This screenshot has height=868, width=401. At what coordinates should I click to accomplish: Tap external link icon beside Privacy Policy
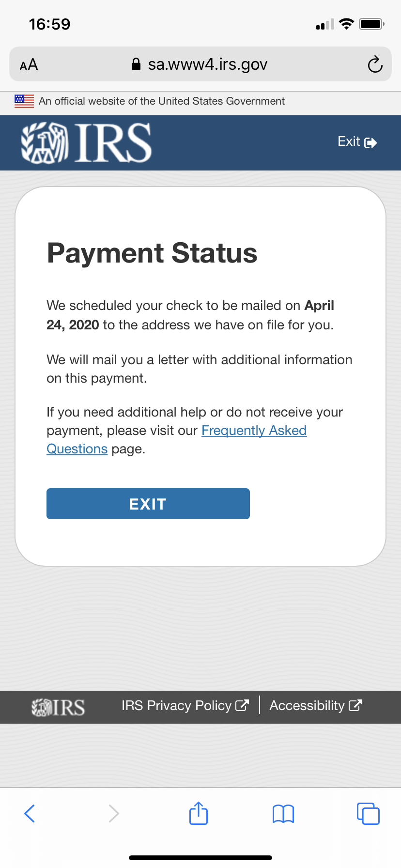(242, 706)
